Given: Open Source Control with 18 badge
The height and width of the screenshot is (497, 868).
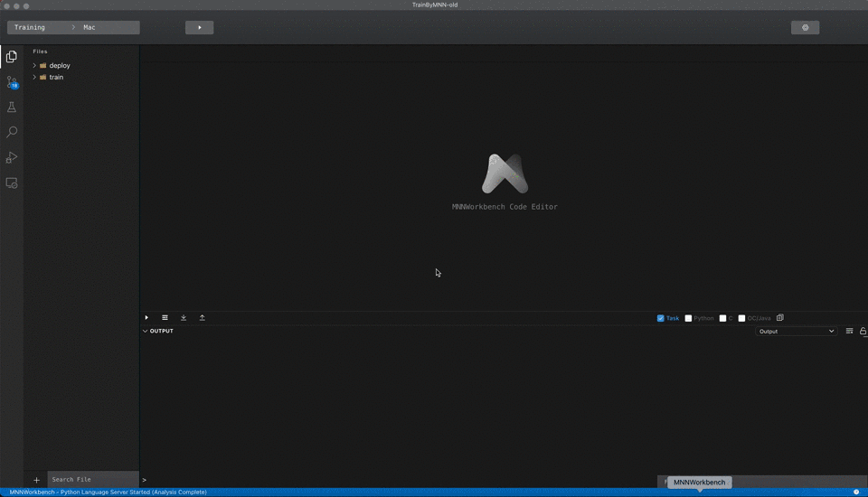Looking at the screenshot, I should [12, 82].
